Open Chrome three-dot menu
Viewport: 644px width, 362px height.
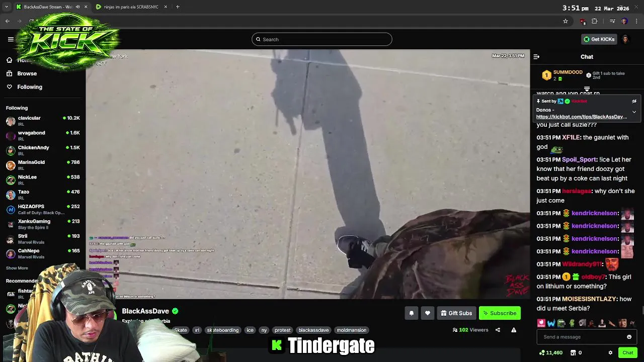[637, 21]
